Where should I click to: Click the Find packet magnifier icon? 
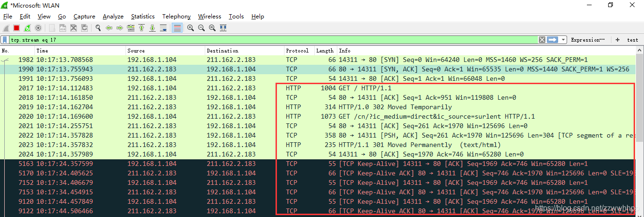tap(98, 28)
